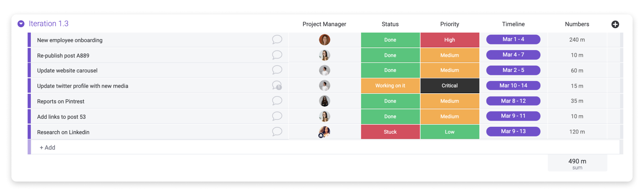Open Status dropdown showing Working on it
This screenshot has width=644, height=196.
(x=390, y=86)
